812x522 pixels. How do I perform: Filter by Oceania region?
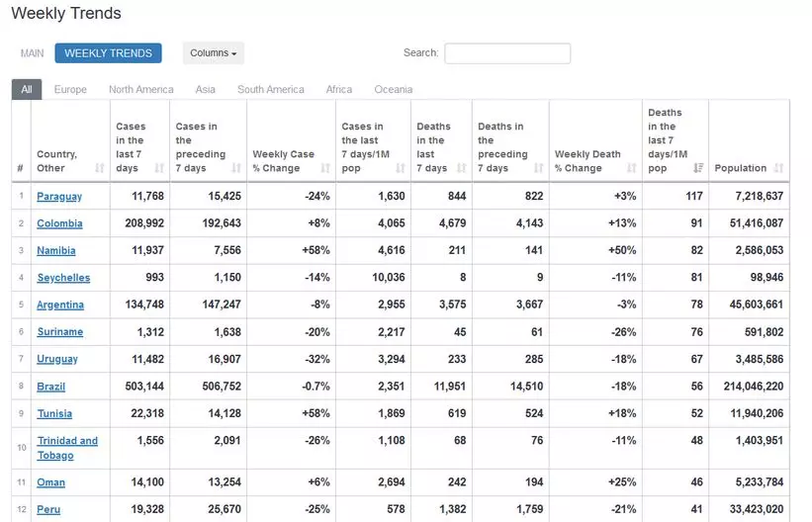[x=393, y=90]
